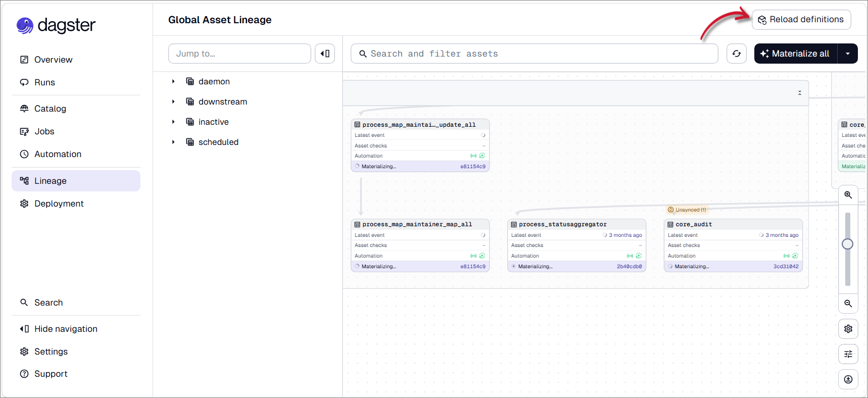The width and height of the screenshot is (868, 398).
Task: Toggle the asset sidebar panel icon
Action: click(325, 54)
